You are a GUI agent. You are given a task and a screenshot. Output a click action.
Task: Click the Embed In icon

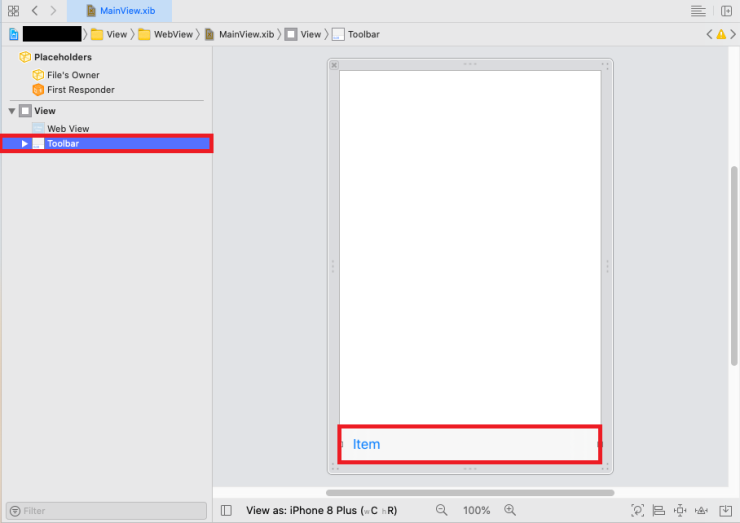click(726, 510)
